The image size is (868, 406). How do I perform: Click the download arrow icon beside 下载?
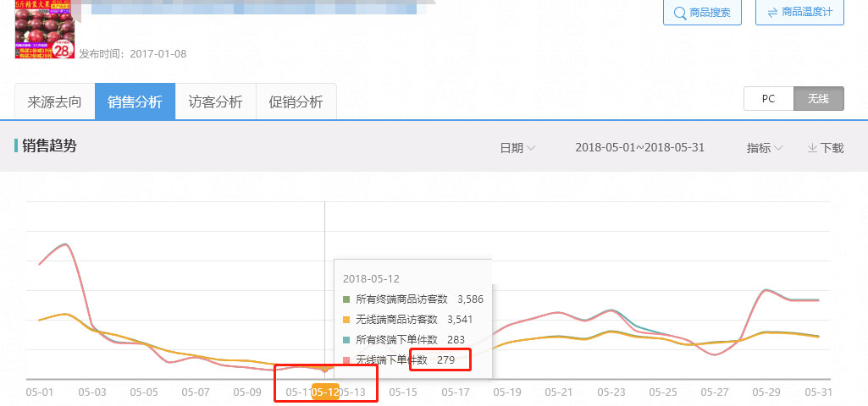[x=812, y=148]
